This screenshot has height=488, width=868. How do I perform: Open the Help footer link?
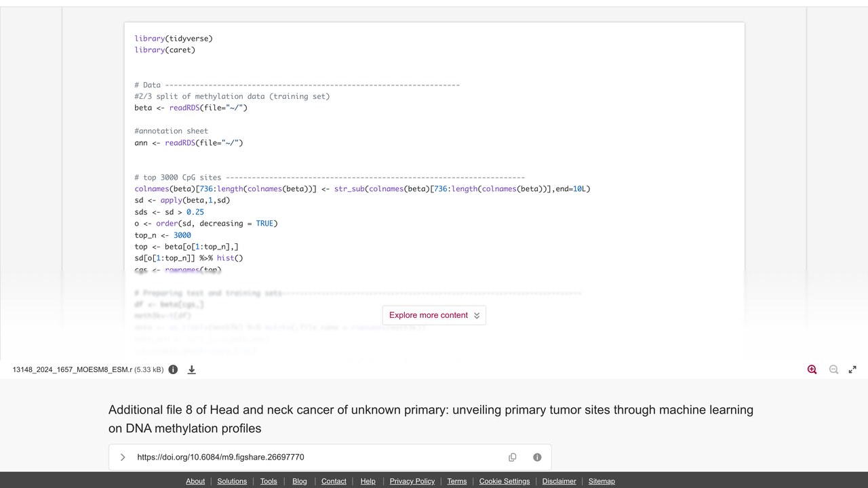coord(368,481)
